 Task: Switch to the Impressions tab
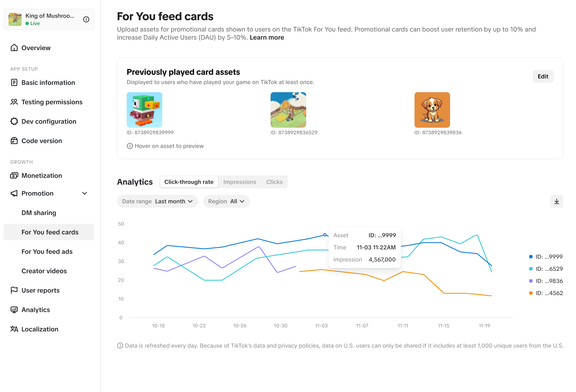point(240,182)
